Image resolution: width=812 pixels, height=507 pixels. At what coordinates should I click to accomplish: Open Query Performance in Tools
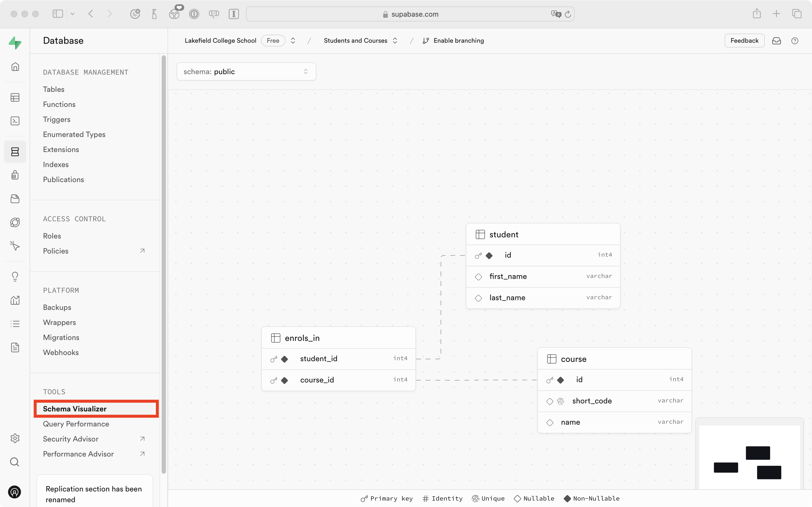(76, 424)
